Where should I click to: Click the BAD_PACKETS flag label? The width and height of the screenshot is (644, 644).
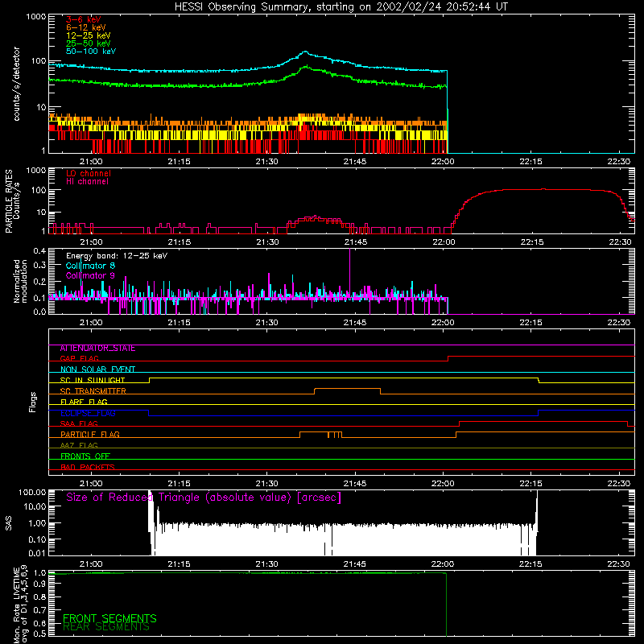click(x=88, y=467)
